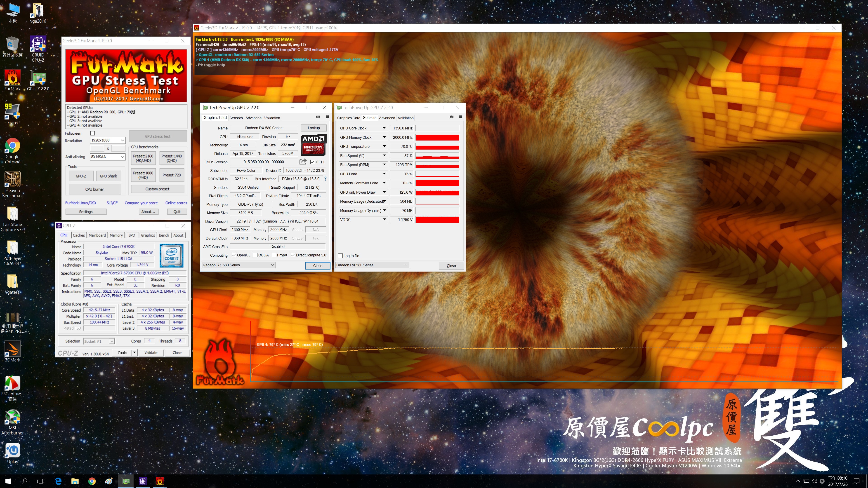The width and height of the screenshot is (868, 488).
Task: Click the camera icon in GPU-Z Sensors window
Action: click(x=452, y=117)
